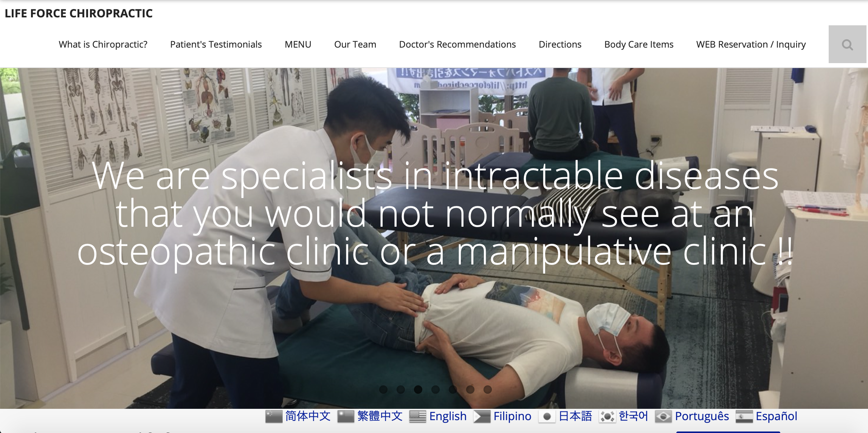Click the LIFE FORCE CHIROPRACTIC site title
The width and height of the screenshot is (868, 433).
(79, 13)
